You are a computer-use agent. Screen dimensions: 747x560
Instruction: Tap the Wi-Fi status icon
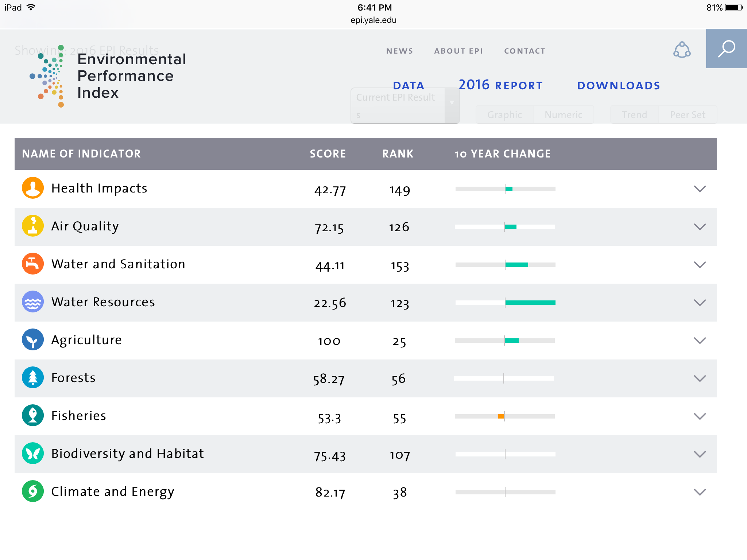pyautogui.click(x=31, y=7)
